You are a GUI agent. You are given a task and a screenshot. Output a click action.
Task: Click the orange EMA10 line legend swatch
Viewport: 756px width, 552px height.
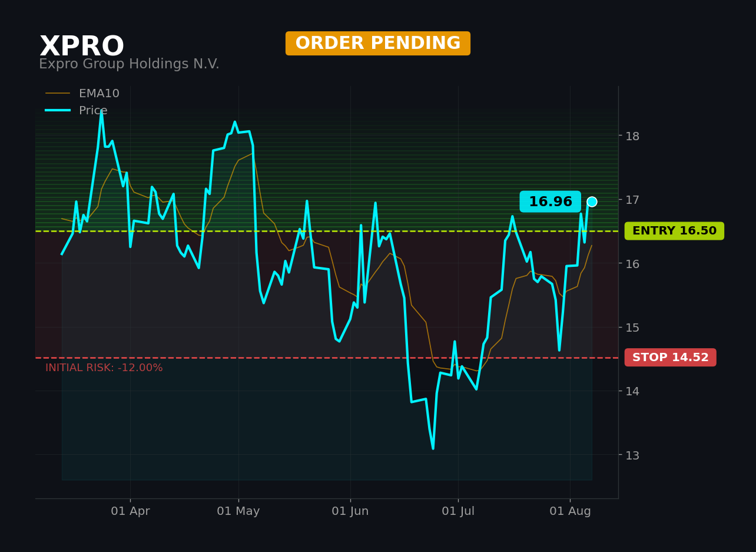58,94
